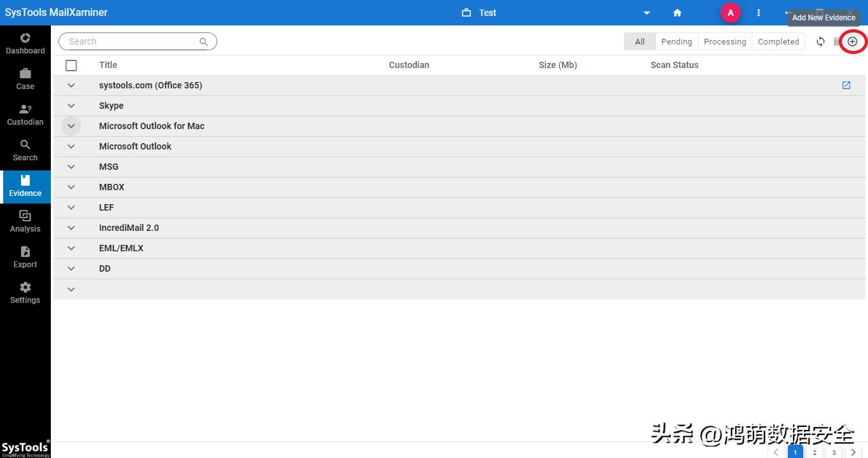
Task: Go to page 2
Action: point(815,452)
